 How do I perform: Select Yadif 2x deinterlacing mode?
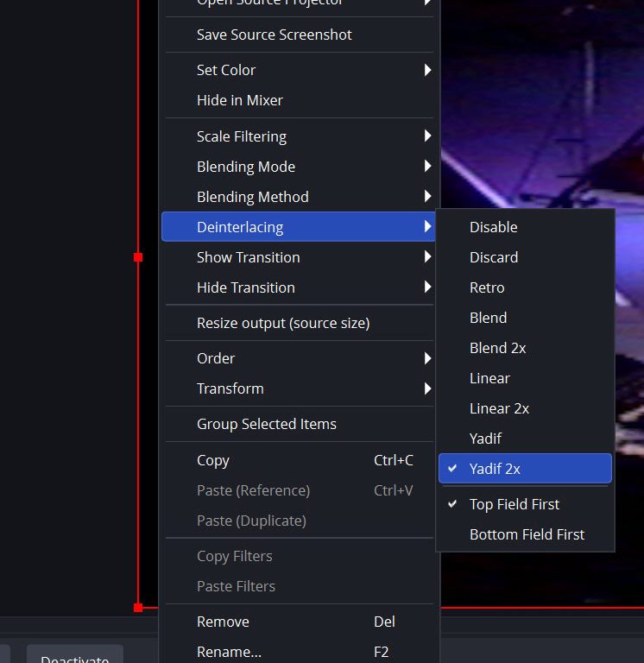(495, 469)
